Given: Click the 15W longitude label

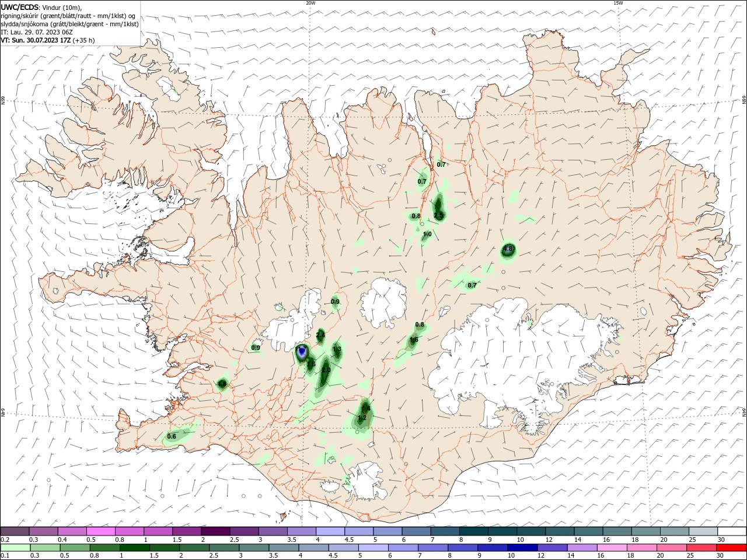Looking at the screenshot, I should (x=617, y=3).
